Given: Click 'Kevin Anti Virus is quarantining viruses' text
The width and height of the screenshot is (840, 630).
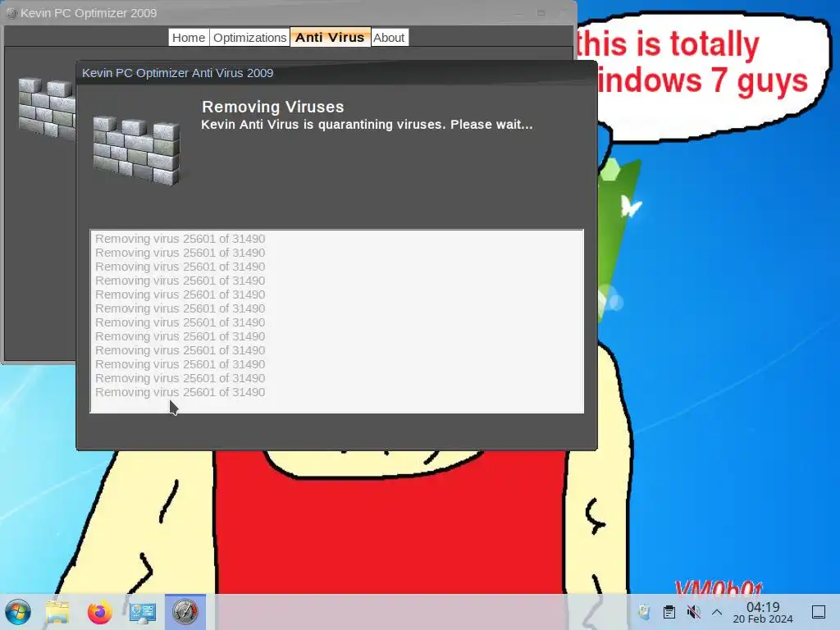Looking at the screenshot, I should (322, 125).
